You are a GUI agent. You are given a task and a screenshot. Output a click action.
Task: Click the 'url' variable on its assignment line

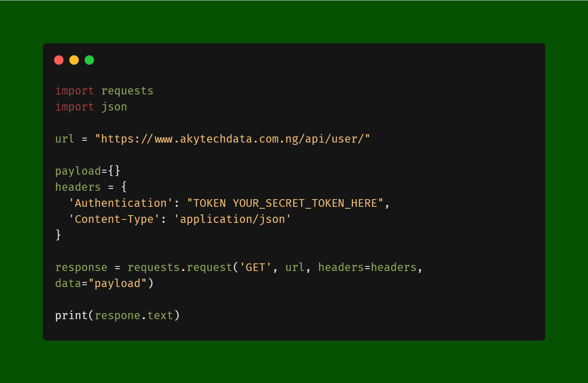[65, 139]
